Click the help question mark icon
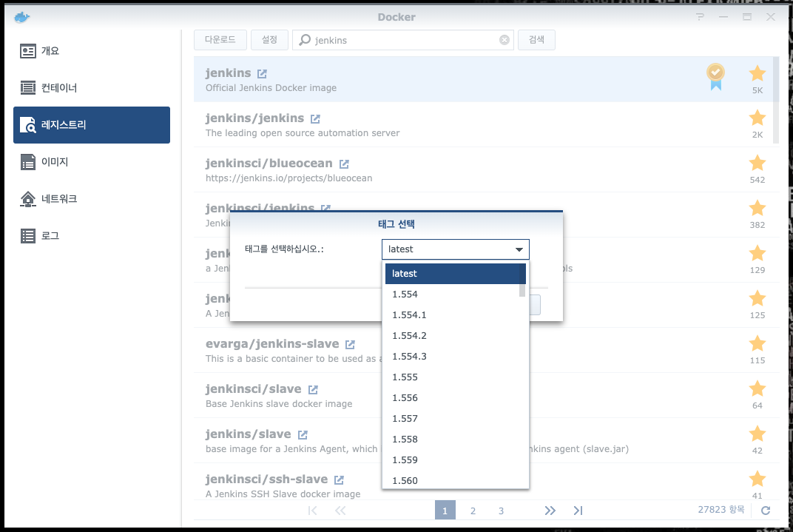Screen dimensions: 793x532 [700, 17]
